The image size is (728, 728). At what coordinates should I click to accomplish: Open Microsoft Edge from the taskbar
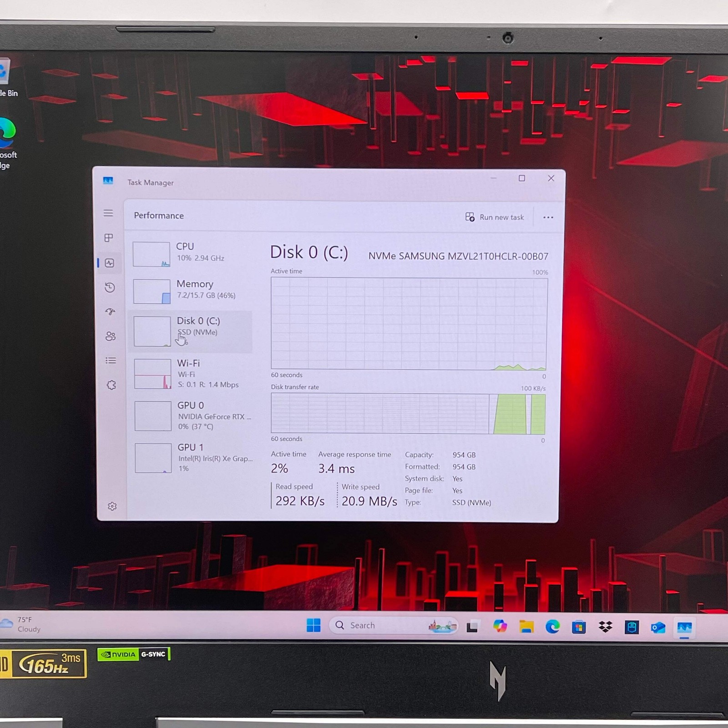[553, 627]
